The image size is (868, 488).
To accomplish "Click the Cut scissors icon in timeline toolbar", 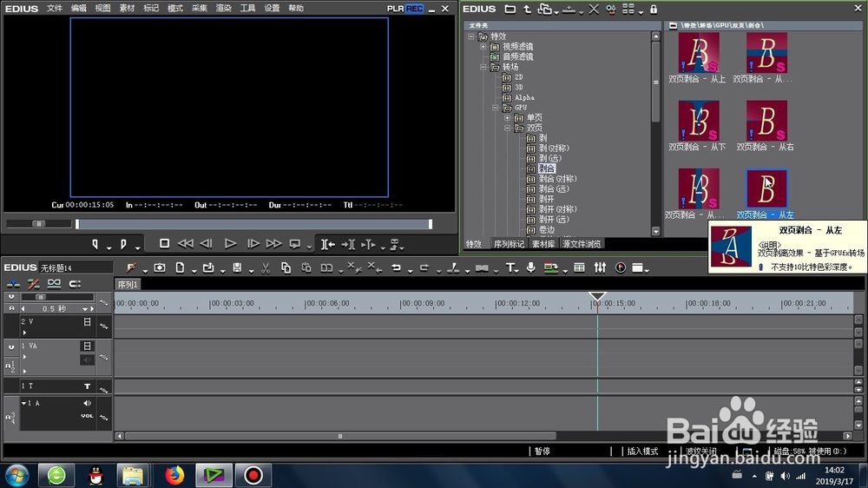I will click(266, 268).
